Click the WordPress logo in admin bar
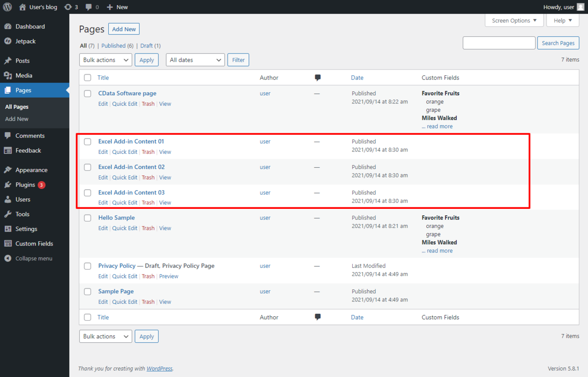Viewport: 588px width, 377px height. coord(7,7)
